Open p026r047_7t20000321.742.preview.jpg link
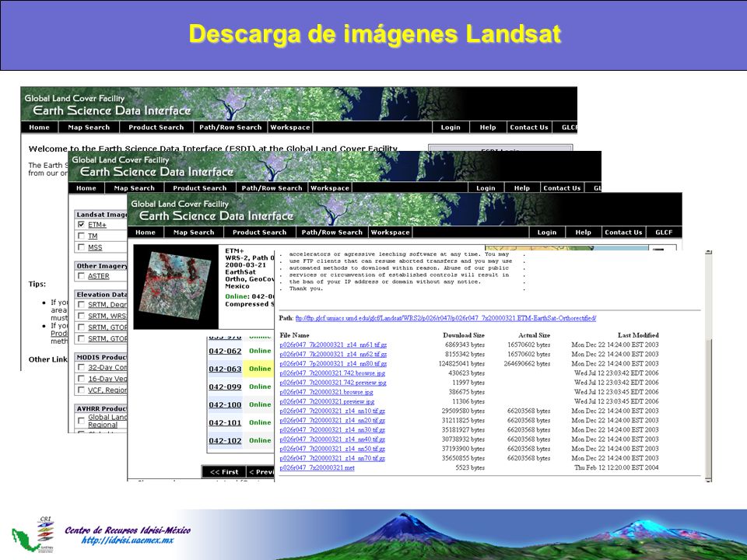Screen dimensions: 747x560 (333, 383)
